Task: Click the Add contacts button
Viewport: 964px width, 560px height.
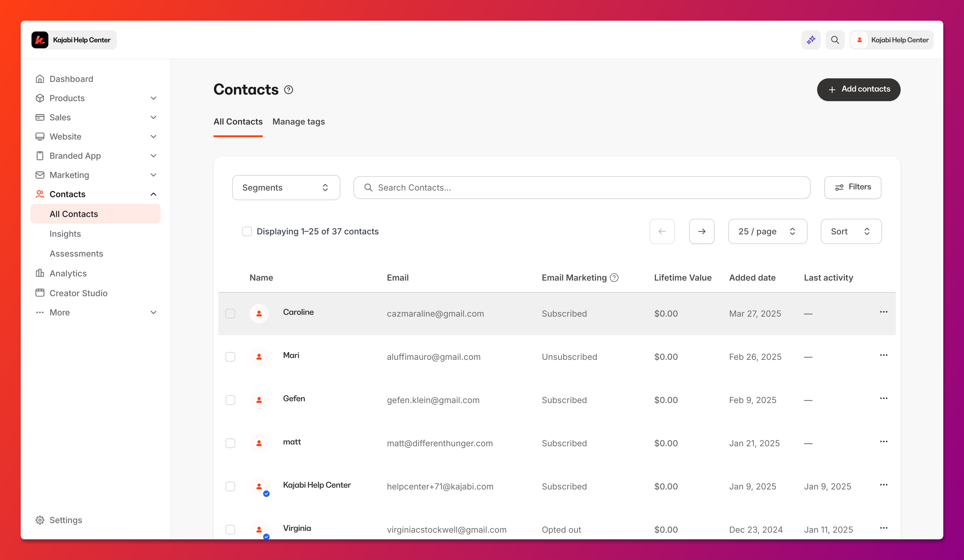Action: coord(858,89)
